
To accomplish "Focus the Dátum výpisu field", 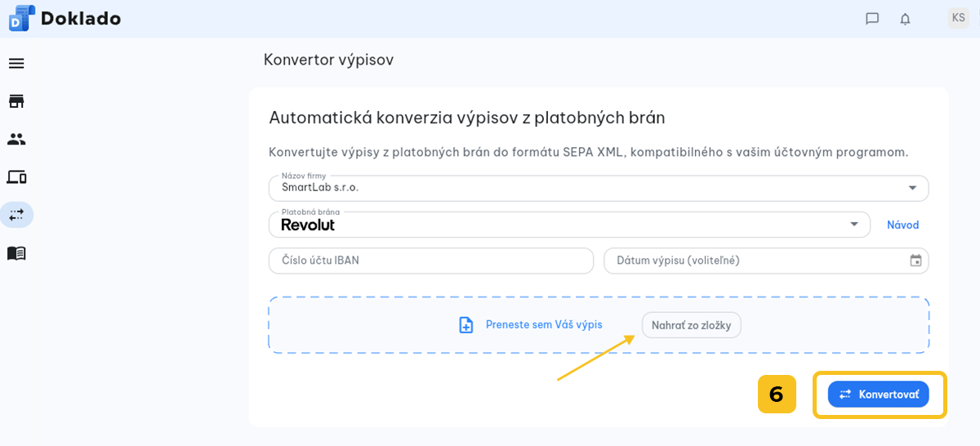I will pos(766,261).
